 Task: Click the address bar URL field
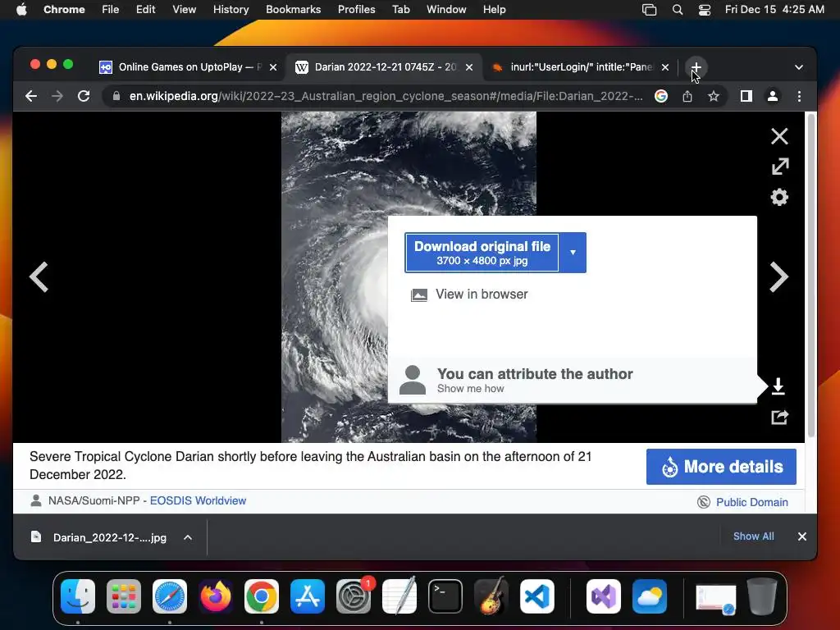(386, 97)
